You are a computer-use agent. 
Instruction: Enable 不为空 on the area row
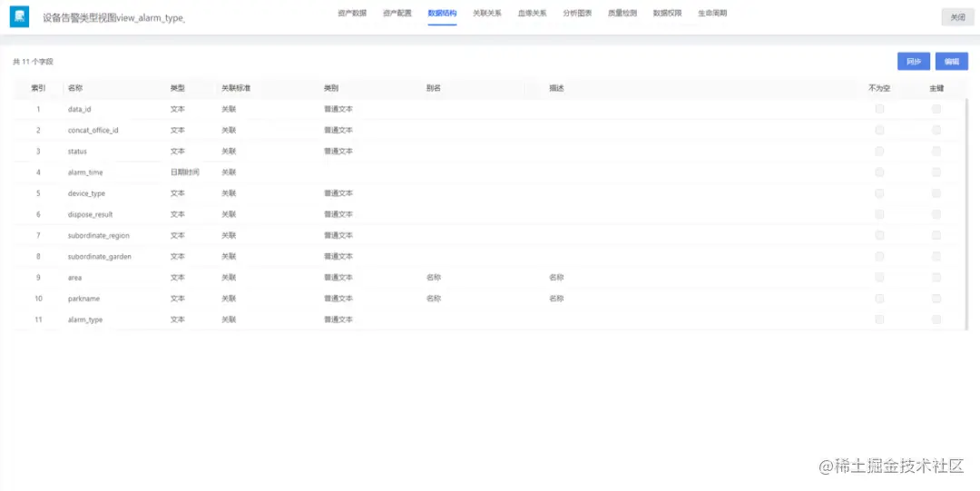[879, 277]
